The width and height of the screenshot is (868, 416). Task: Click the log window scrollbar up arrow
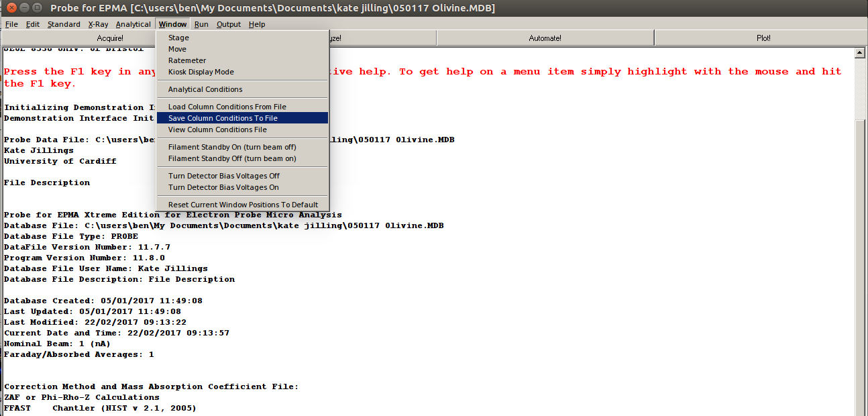point(859,52)
